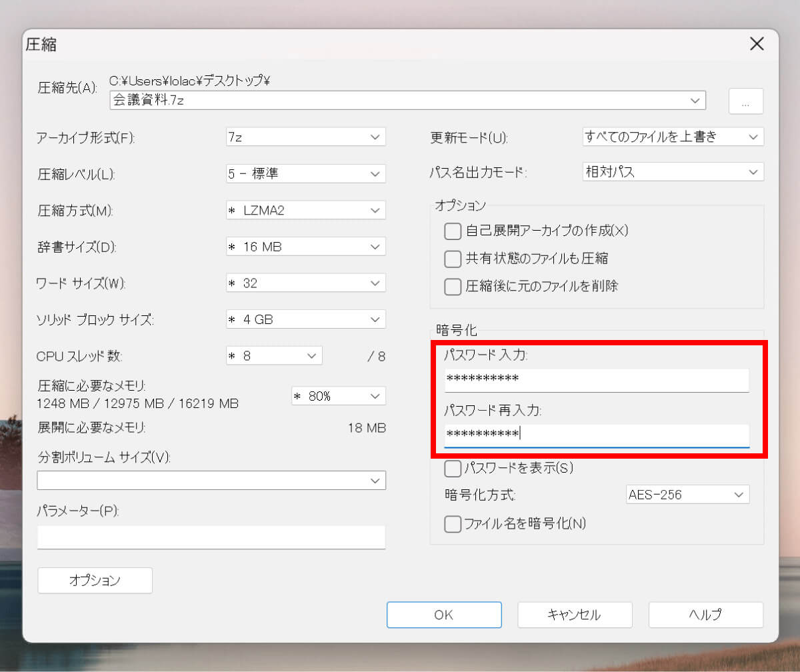Image resolution: width=800 pixels, height=672 pixels.
Task: Open the 圧縮先 archive path dropdown
Action: click(x=407, y=101)
